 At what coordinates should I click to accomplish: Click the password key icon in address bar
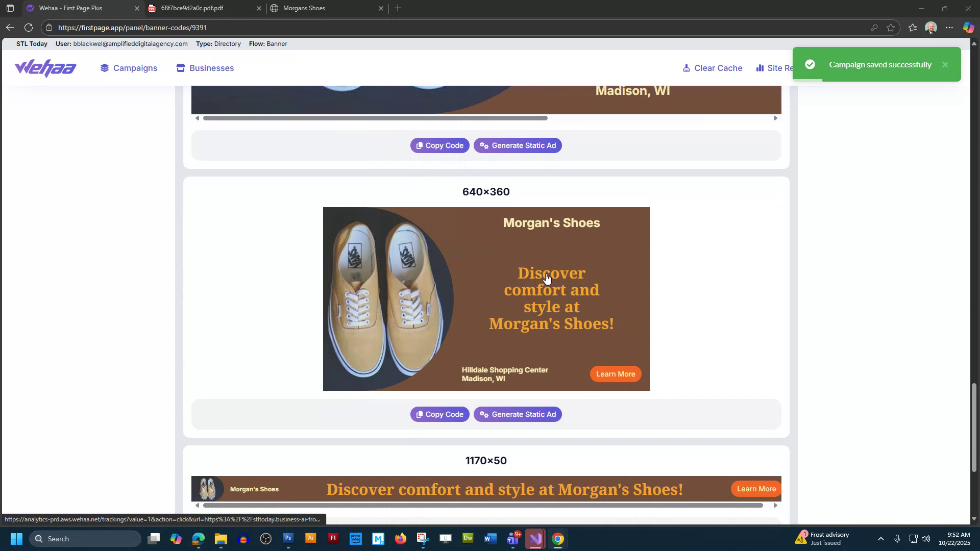coord(874,28)
